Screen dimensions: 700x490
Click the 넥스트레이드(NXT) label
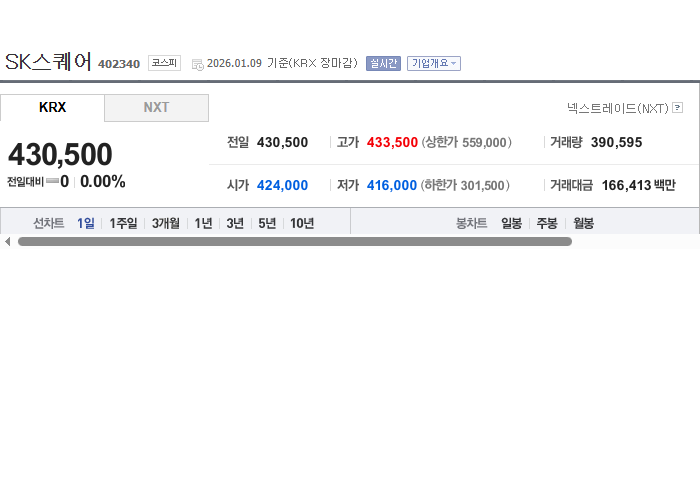(x=618, y=108)
